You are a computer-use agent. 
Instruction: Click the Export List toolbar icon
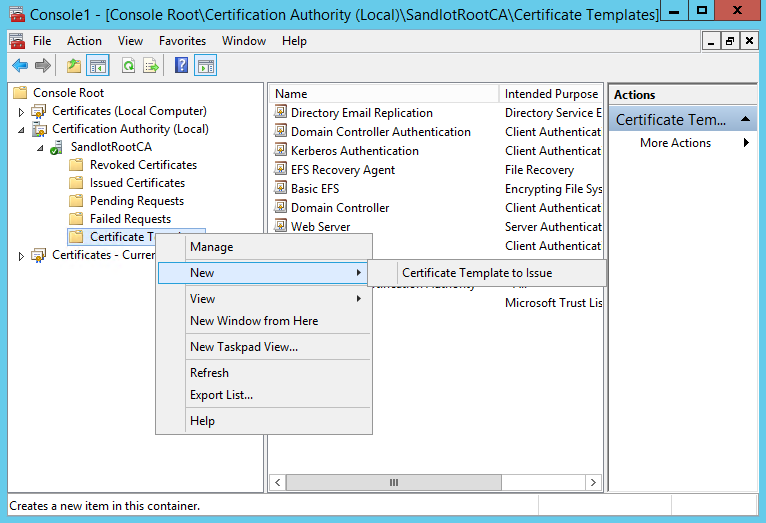151,65
